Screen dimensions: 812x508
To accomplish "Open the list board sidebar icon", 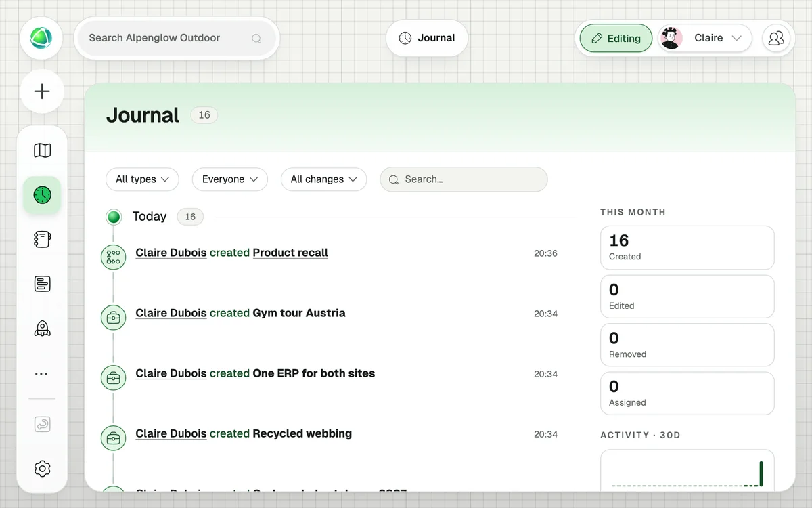I will (x=42, y=284).
